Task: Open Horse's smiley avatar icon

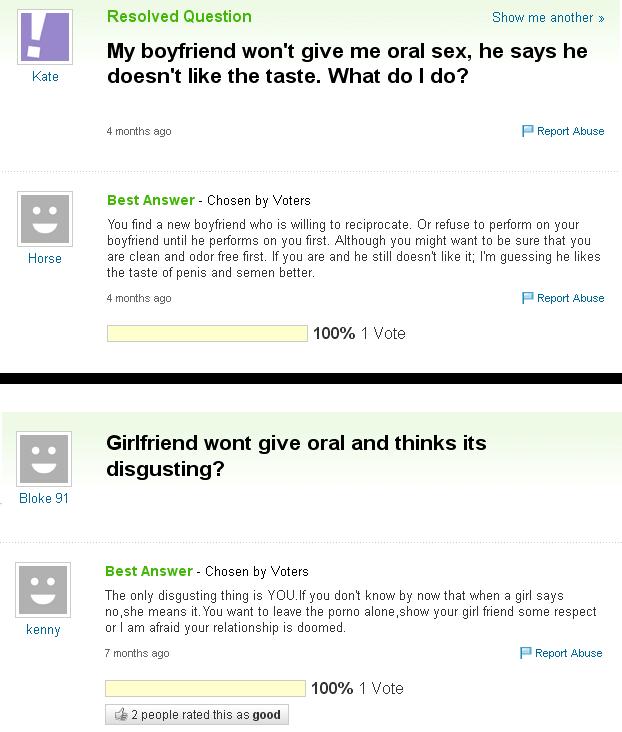Action: click(x=45, y=219)
